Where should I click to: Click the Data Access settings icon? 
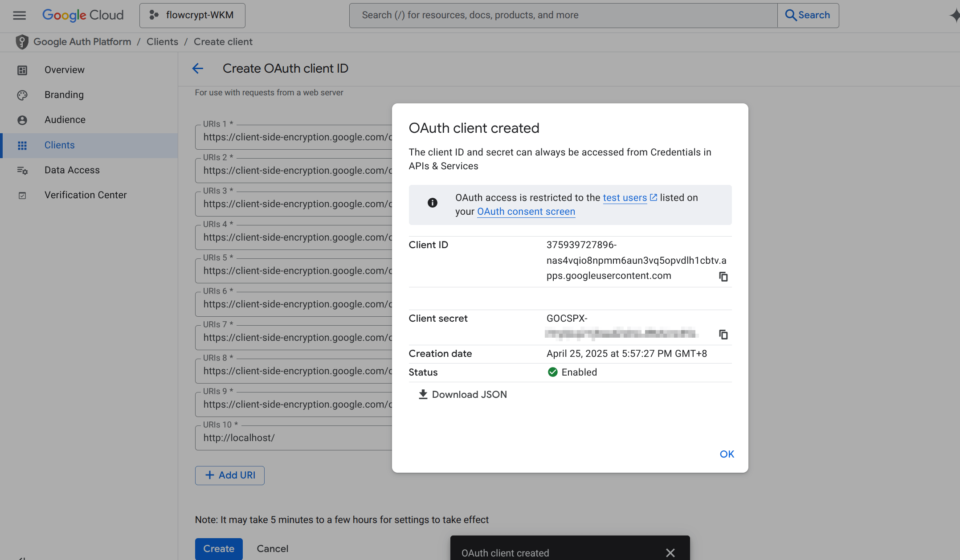click(22, 170)
